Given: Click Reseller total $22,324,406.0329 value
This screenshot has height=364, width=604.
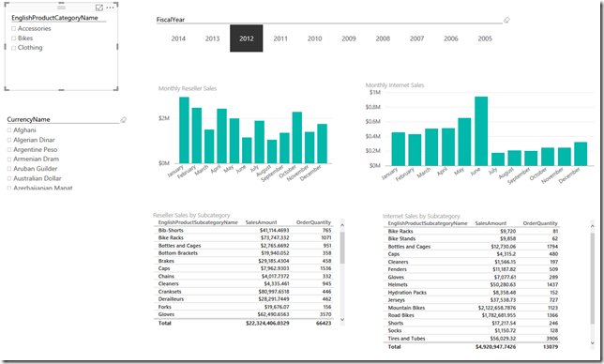Looking at the screenshot, I should pyautogui.click(x=267, y=323).
